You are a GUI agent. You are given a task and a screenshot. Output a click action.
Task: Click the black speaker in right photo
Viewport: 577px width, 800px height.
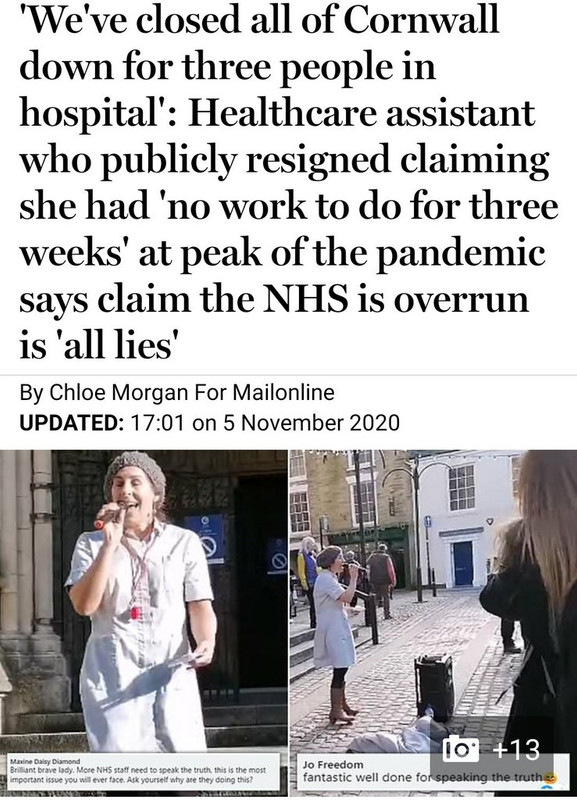pos(434,687)
